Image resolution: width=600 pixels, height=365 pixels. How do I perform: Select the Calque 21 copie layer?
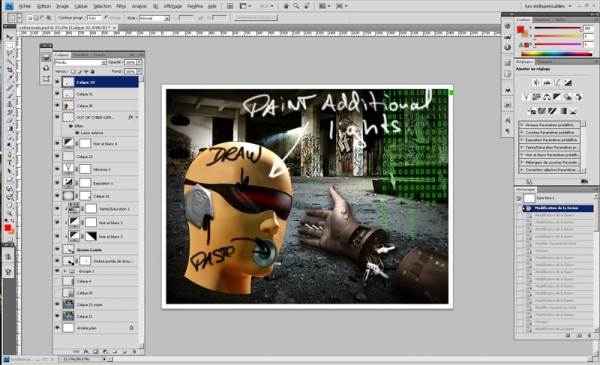(96, 305)
